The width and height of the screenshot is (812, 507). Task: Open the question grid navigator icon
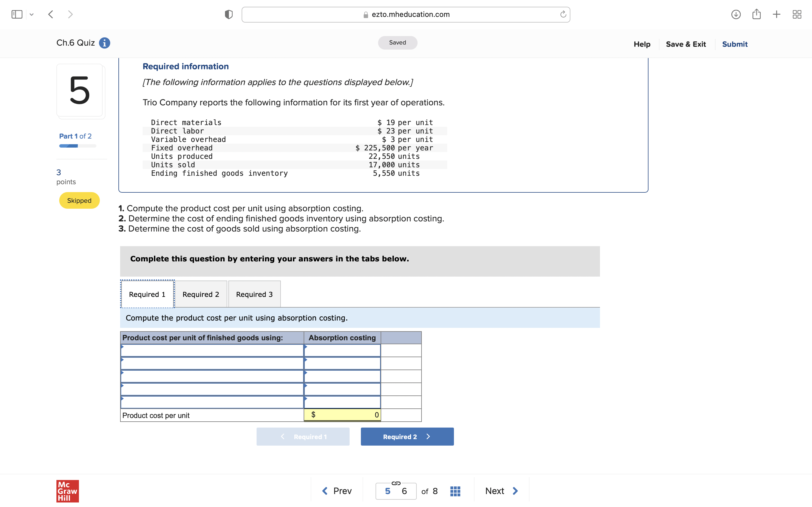[455, 491]
